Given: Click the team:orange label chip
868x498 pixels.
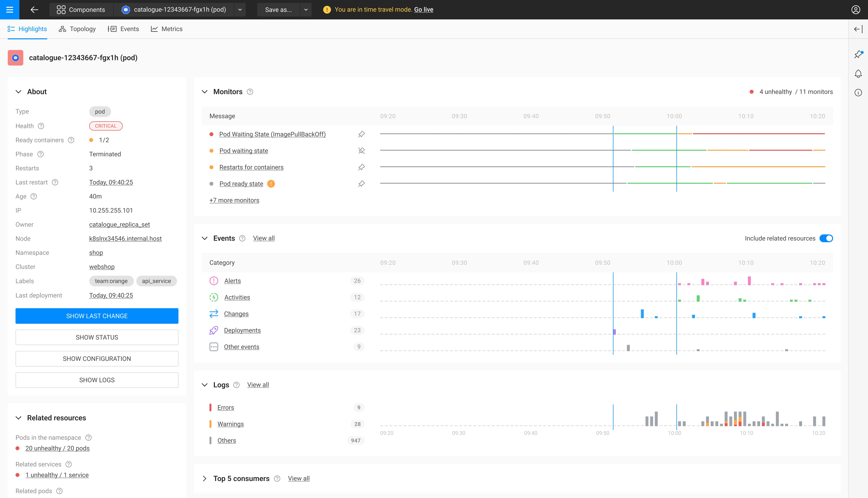Looking at the screenshot, I should point(111,281).
